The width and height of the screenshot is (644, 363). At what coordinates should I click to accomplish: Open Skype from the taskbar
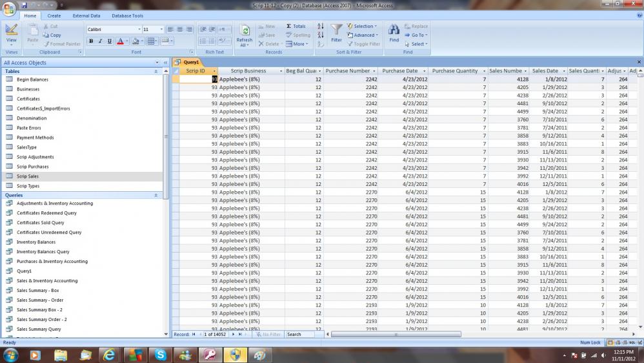[160, 355]
